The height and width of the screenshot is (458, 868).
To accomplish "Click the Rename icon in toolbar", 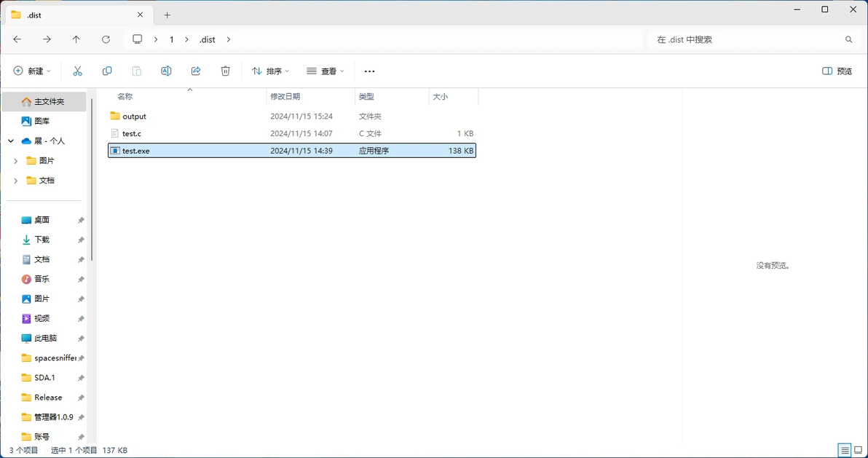I will click(x=166, y=71).
